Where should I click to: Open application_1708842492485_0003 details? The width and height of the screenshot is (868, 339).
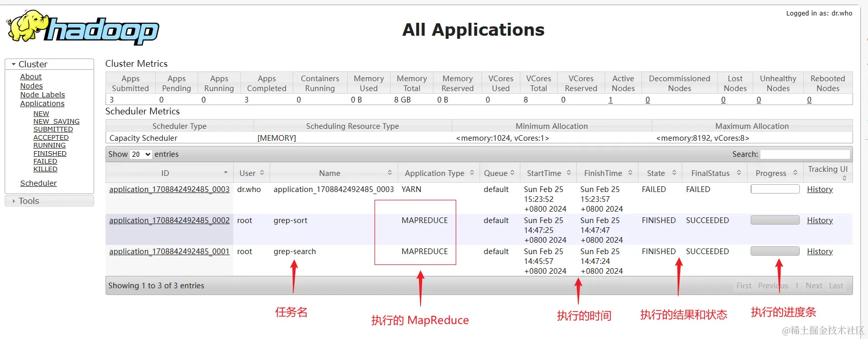[x=169, y=189]
